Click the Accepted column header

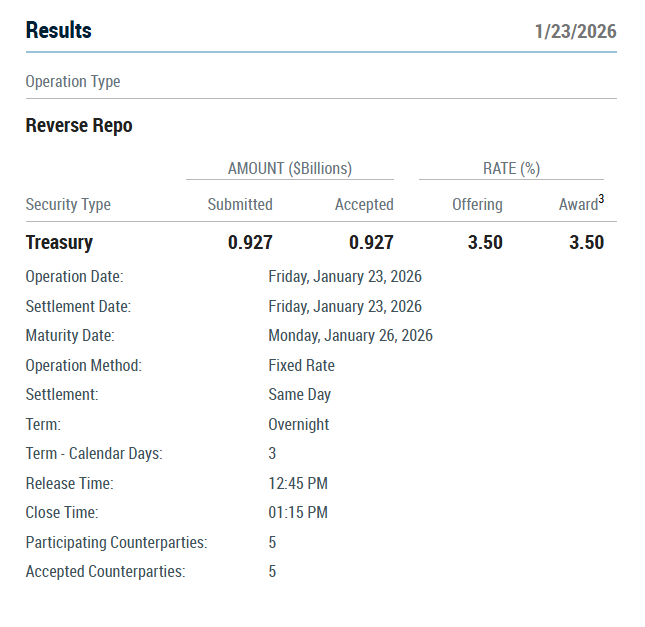(364, 204)
